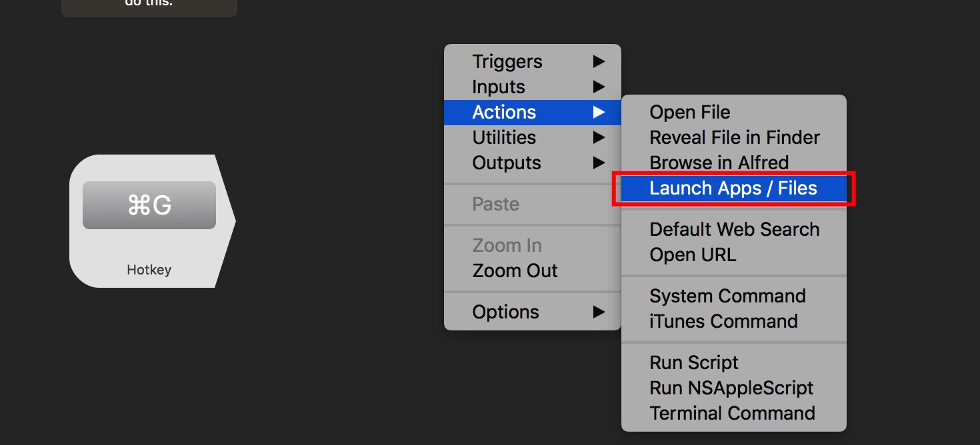Choose the Open URL action
Viewport: 980px width, 445px height.
tap(693, 255)
